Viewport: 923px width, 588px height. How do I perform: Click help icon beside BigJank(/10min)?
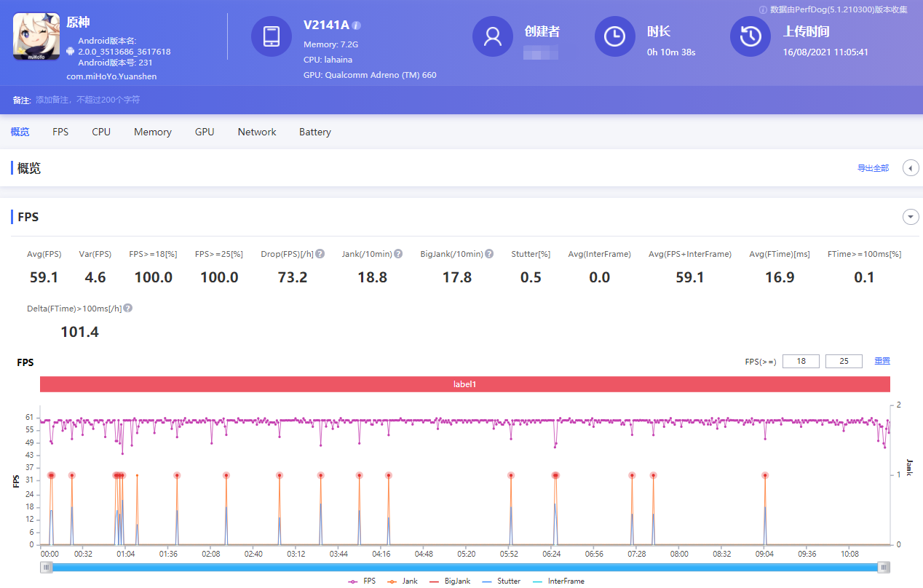pos(489,254)
